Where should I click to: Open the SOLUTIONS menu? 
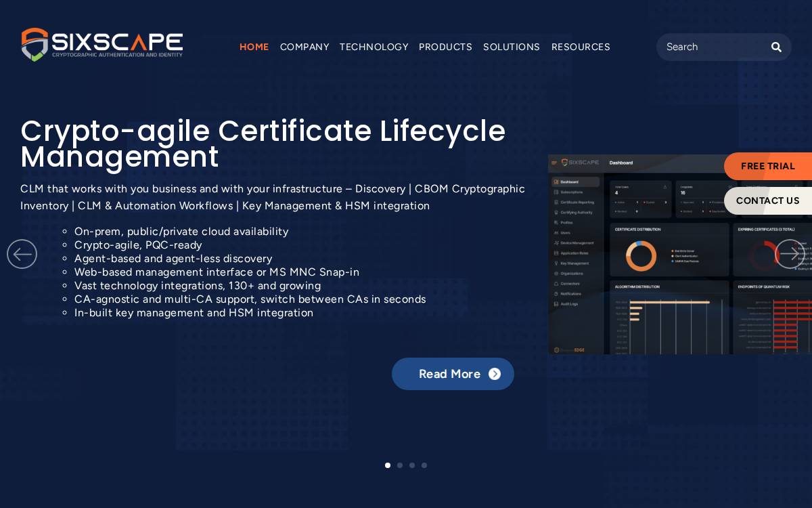[512, 47]
